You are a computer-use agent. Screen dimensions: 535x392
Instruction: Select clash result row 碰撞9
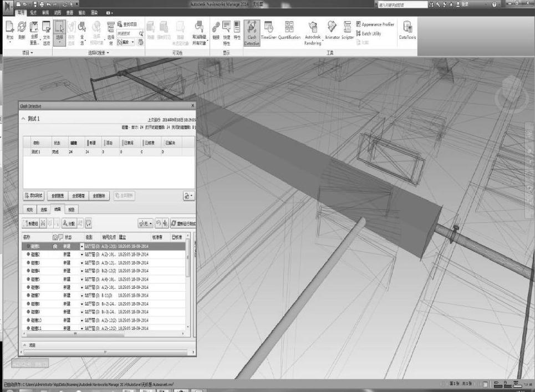pos(104,312)
